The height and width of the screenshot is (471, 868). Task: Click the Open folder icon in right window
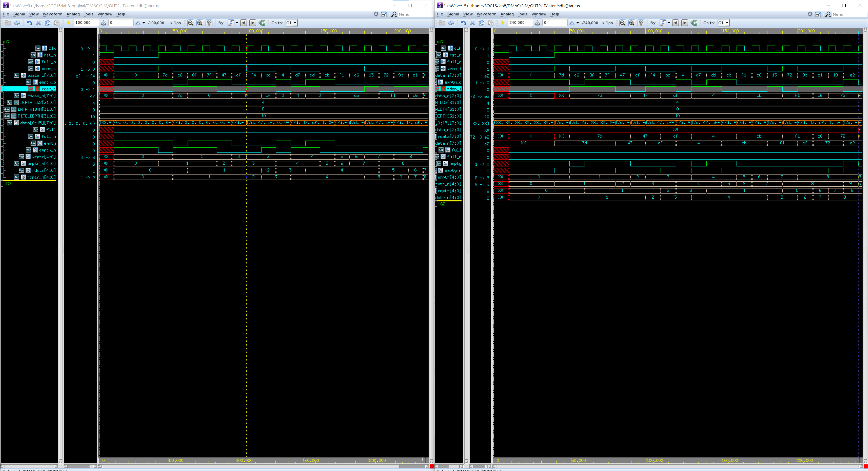[x=442, y=23]
